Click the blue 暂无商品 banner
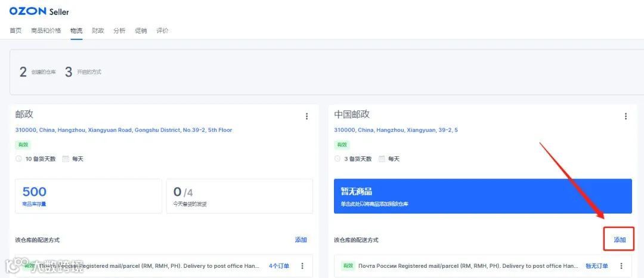 [482, 196]
